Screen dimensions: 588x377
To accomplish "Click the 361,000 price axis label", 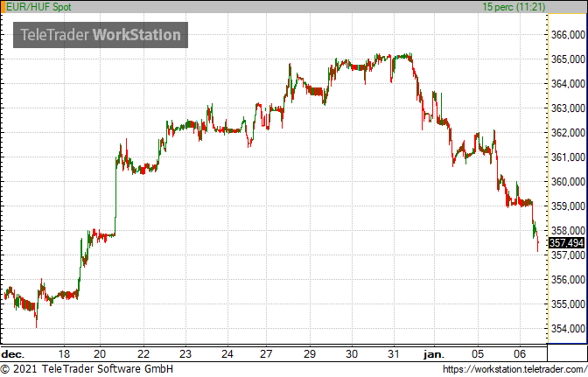I will [x=568, y=157].
